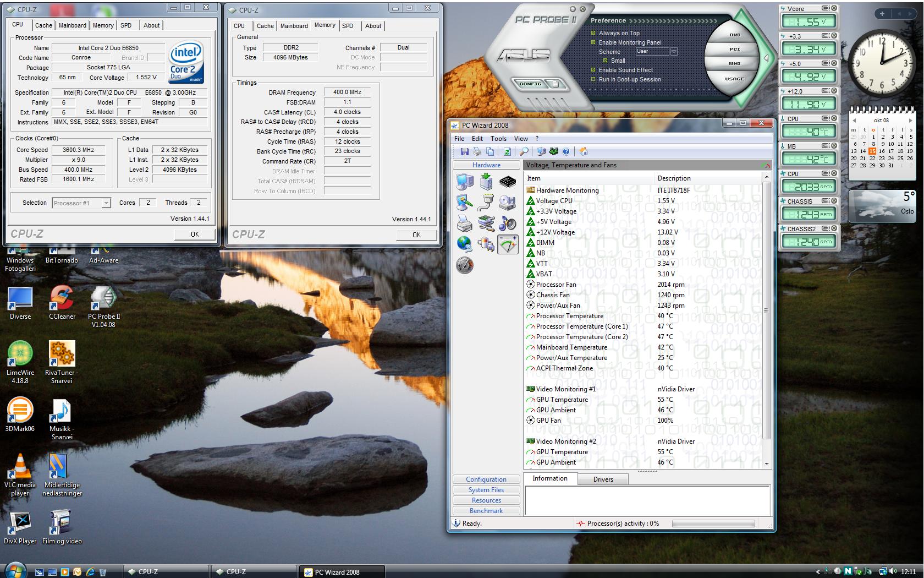Click the Home house icon in PC Wizard toolbar
Image resolution: width=924 pixels, height=578 pixels.
[x=584, y=151]
